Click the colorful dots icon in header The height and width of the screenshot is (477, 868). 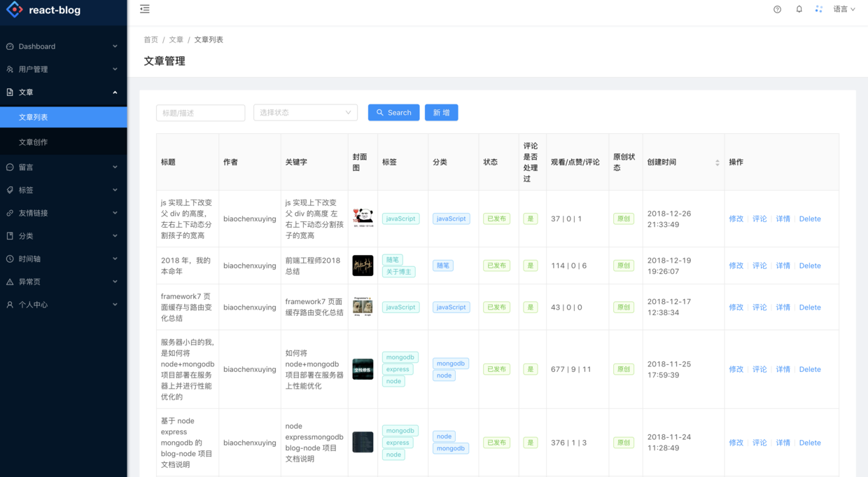click(x=818, y=9)
